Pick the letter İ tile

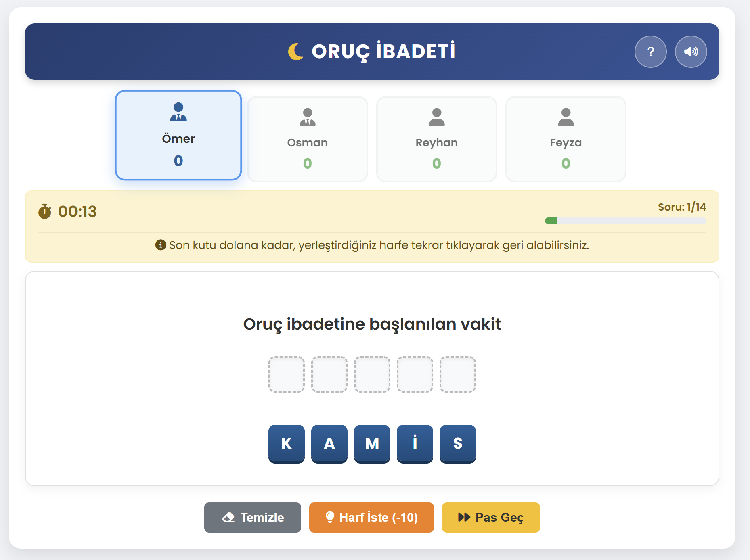415,444
